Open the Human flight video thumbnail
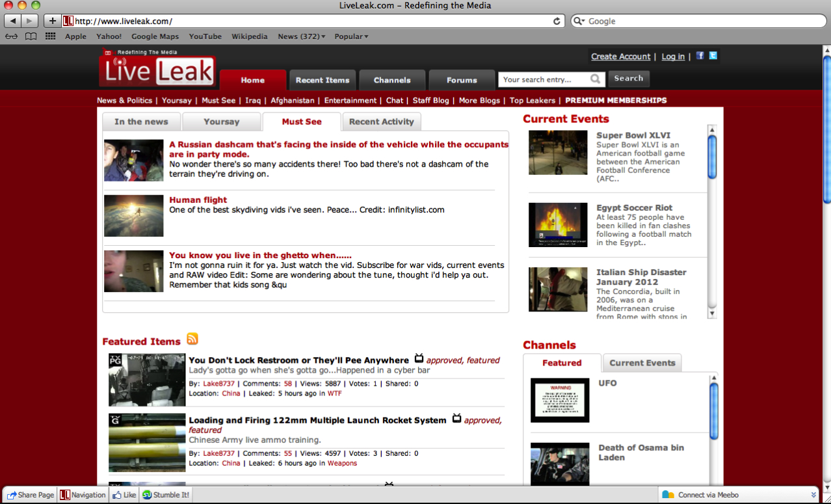 point(133,216)
